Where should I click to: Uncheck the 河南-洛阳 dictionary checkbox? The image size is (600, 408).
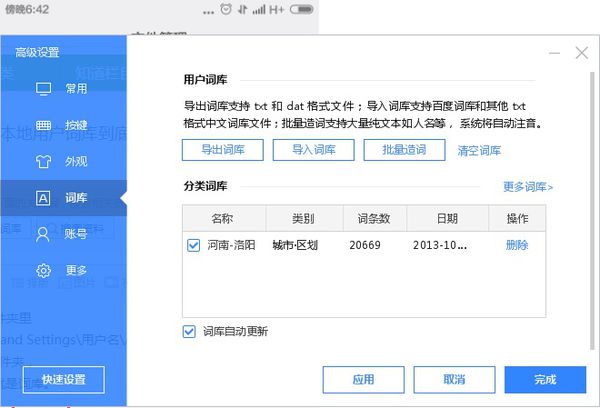(x=194, y=245)
